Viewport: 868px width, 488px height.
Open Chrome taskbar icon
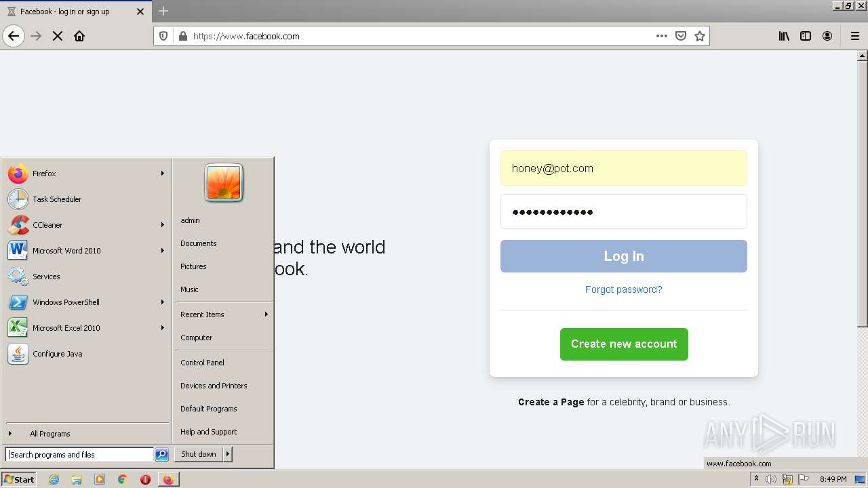pos(123,479)
